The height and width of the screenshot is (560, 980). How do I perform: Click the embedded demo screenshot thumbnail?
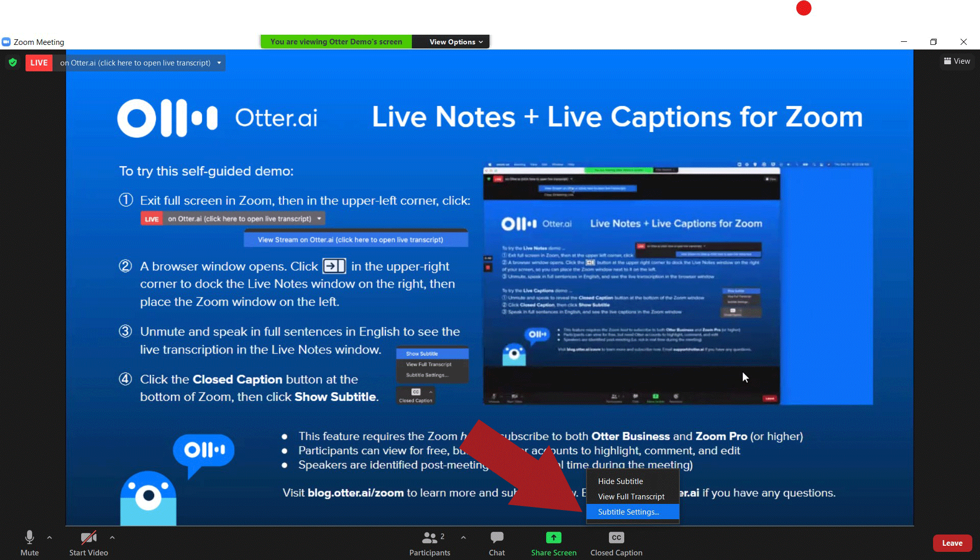[x=631, y=283]
